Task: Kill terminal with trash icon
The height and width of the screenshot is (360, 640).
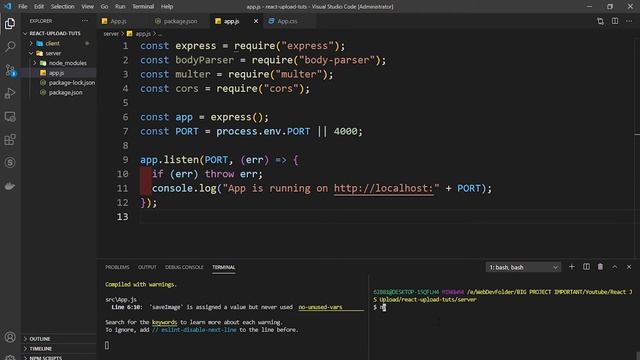Action: [600, 267]
